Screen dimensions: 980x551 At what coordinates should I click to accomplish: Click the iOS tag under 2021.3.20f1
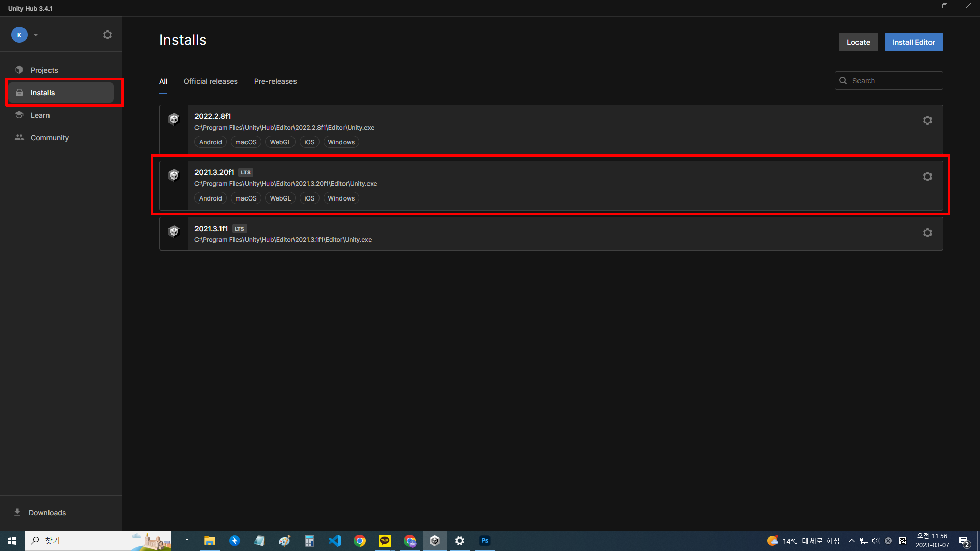(x=309, y=198)
